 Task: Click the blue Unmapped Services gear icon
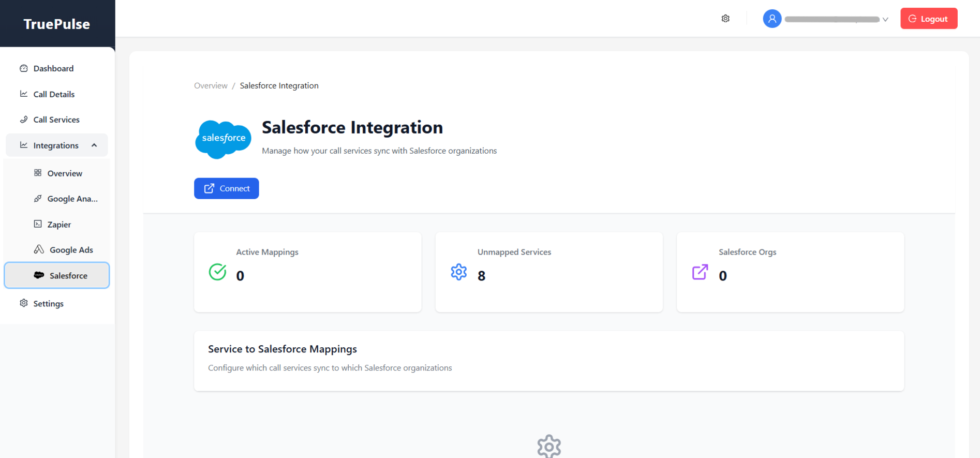(458, 272)
